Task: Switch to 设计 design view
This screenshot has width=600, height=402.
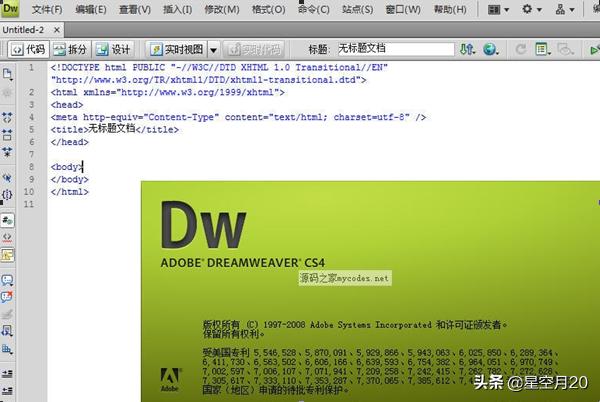Action: [x=113, y=49]
